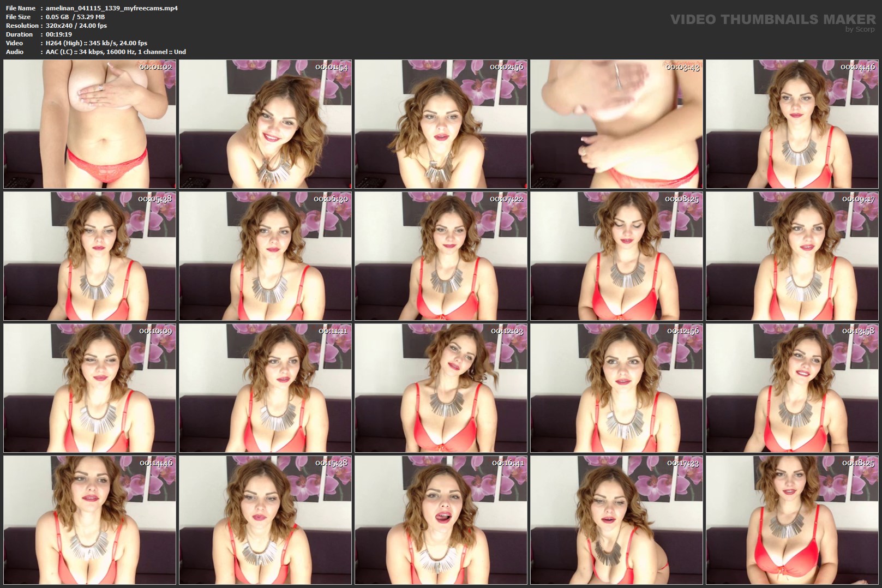882x588 pixels.
Task: Click the frame marked 00:09:17
Action: point(793,256)
